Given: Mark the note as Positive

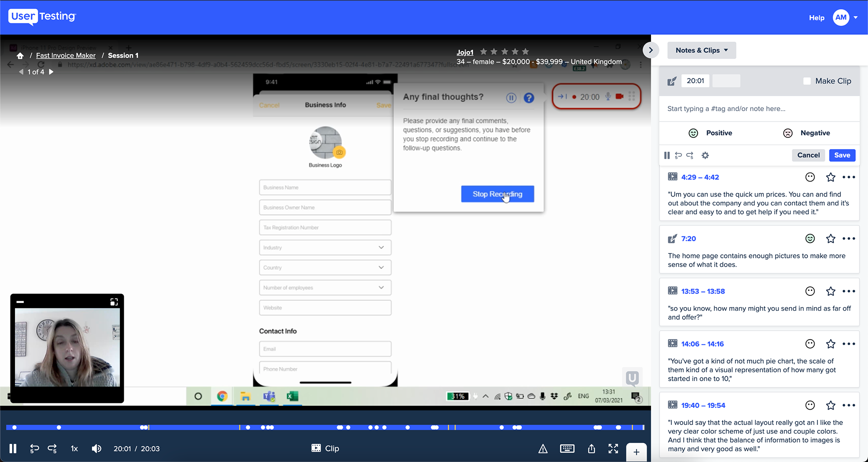Looking at the screenshot, I should [x=710, y=133].
